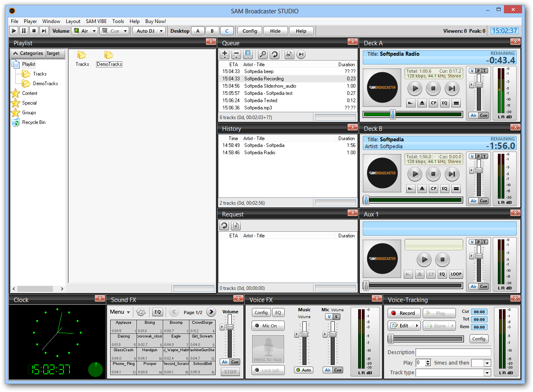Collapse the Categories panel chevron

tap(16, 53)
